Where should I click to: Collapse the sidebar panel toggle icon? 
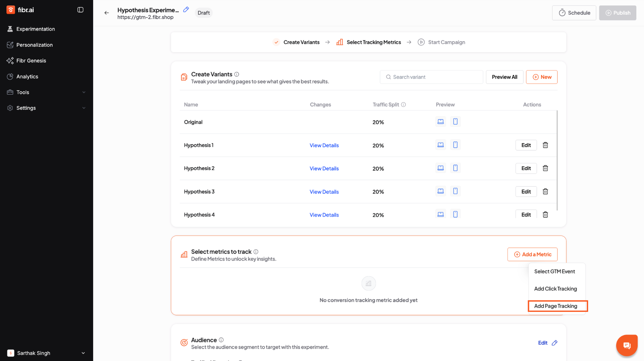pyautogui.click(x=80, y=10)
